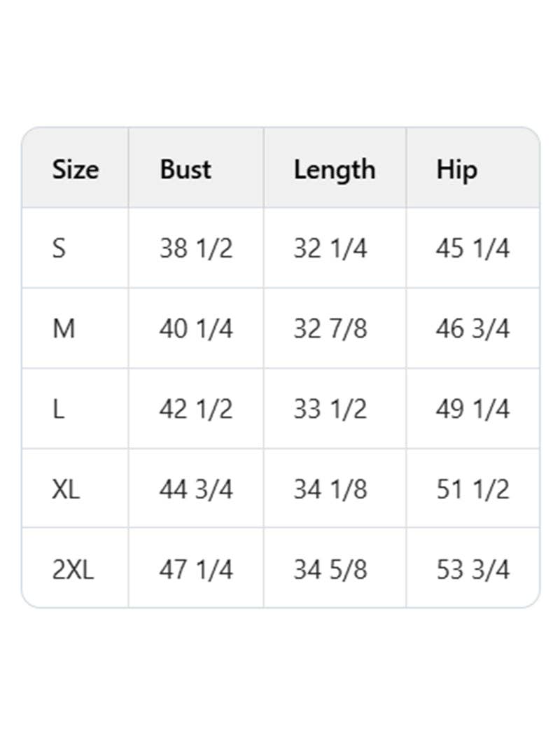Click length value 32 7/8

(330, 329)
